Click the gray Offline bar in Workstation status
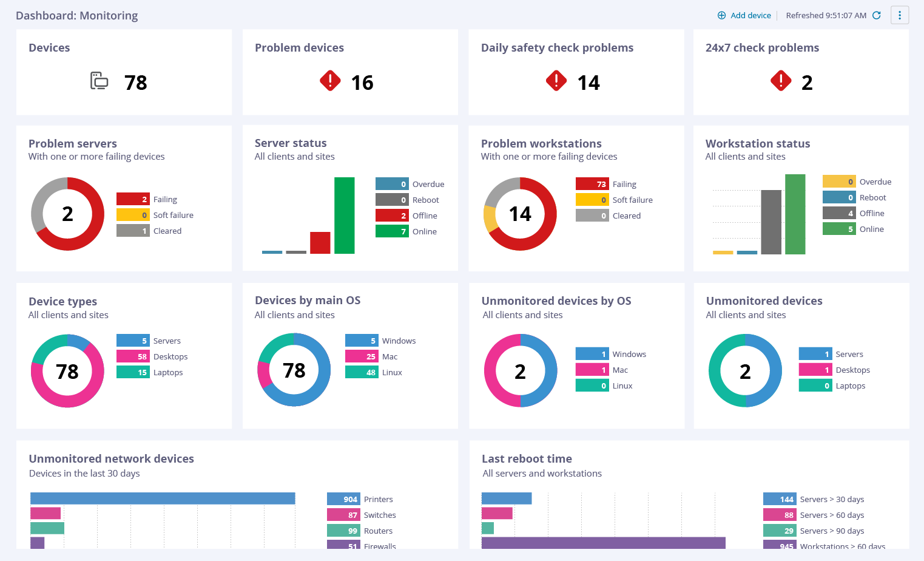 tap(771, 222)
